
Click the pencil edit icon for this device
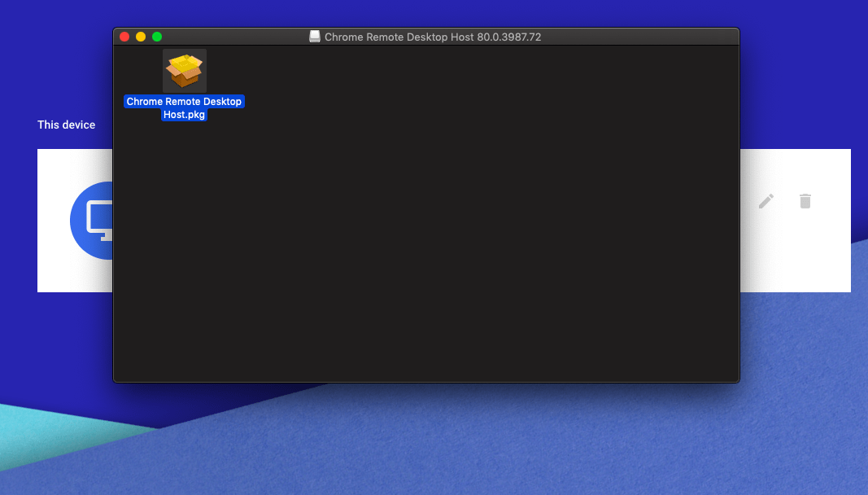(766, 201)
